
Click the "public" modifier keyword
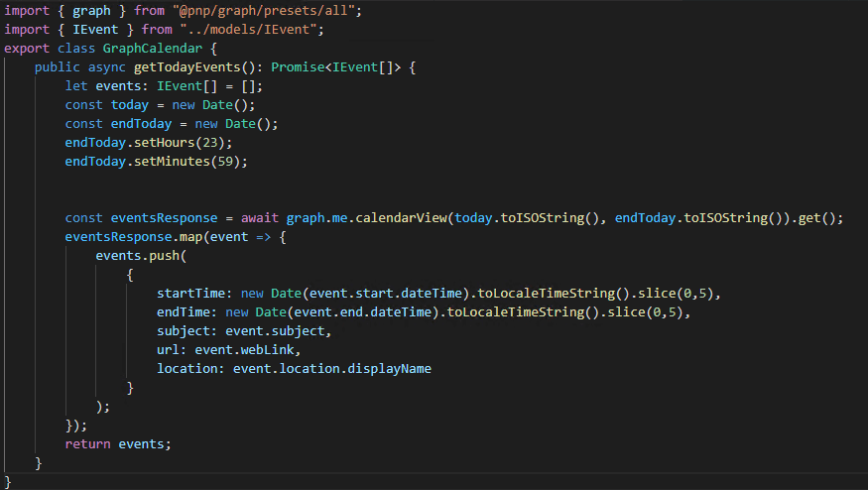57,67
